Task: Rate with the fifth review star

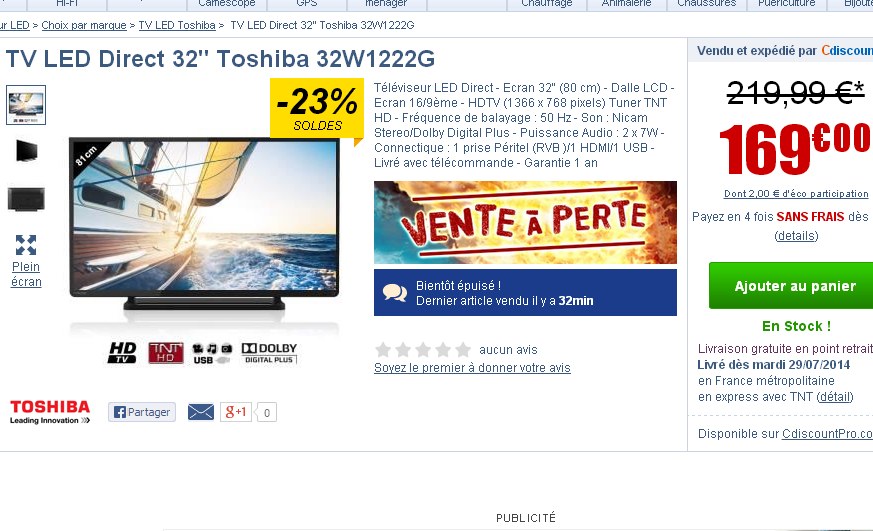Action: point(463,350)
